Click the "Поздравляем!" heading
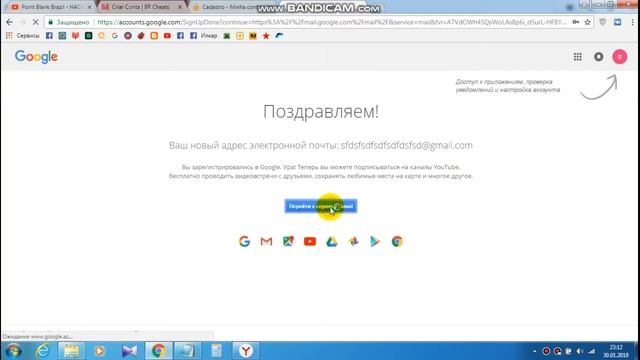The height and width of the screenshot is (360, 640). point(321,111)
